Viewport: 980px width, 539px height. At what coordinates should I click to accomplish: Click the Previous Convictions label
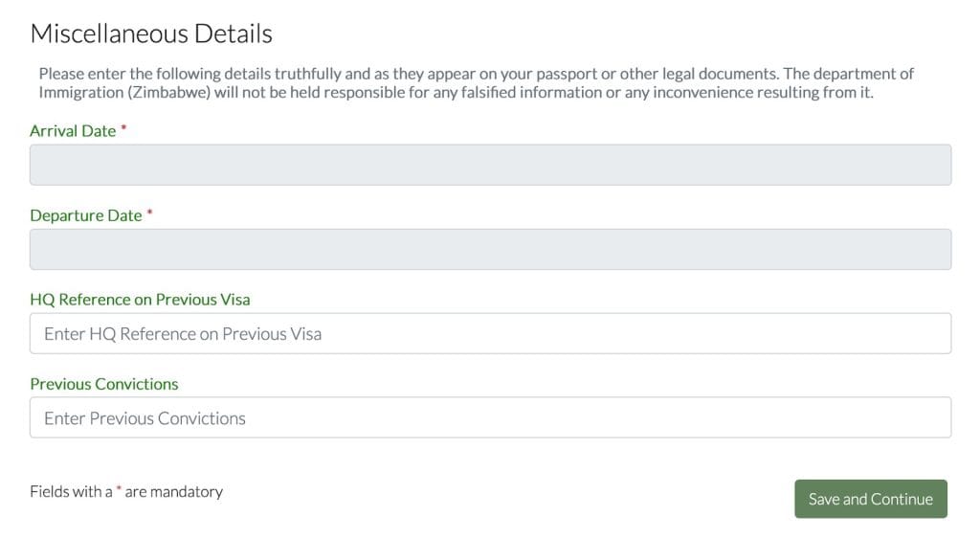pos(104,384)
